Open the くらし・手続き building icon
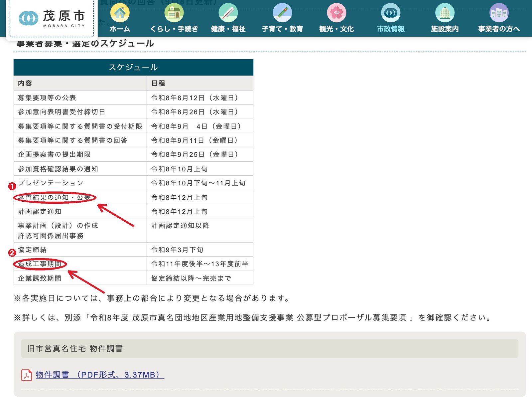The height and width of the screenshot is (397, 532). [x=174, y=13]
